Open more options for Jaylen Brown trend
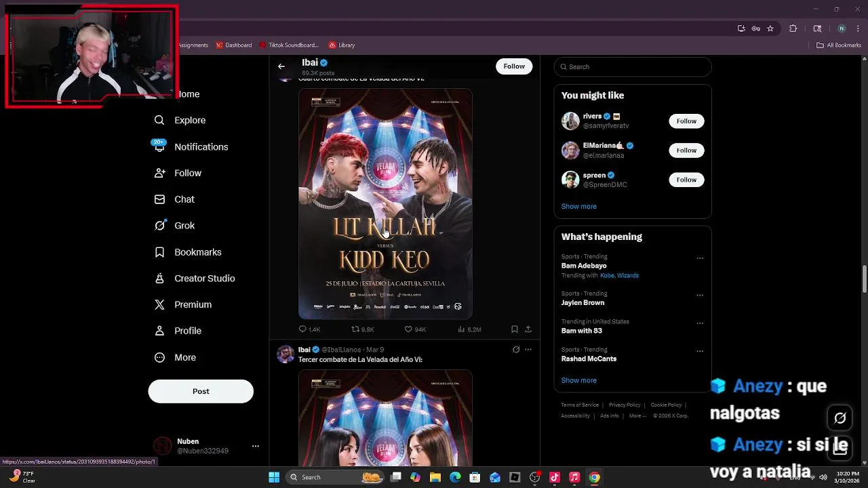This screenshot has height=488, width=868. (x=700, y=296)
